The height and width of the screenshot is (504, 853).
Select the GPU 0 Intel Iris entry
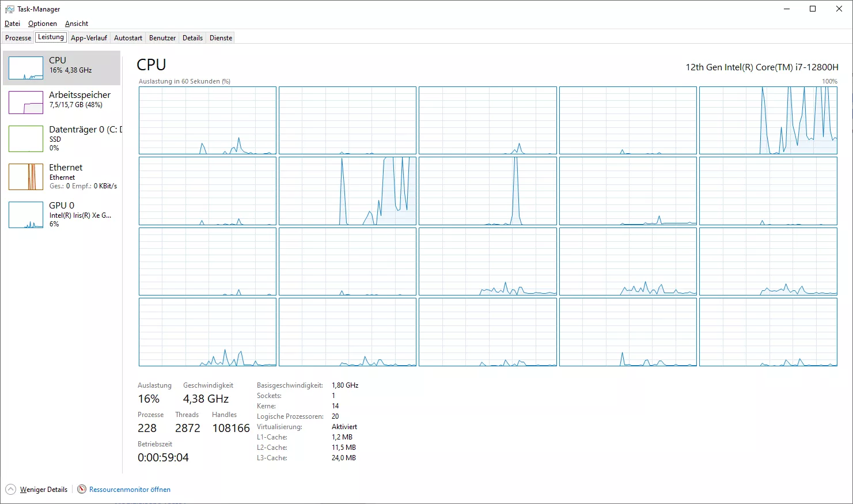click(x=62, y=214)
